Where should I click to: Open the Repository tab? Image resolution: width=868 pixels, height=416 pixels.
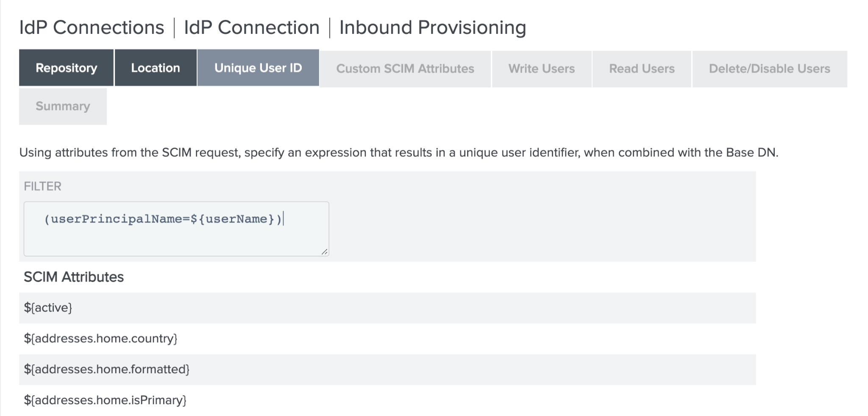coord(66,68)
